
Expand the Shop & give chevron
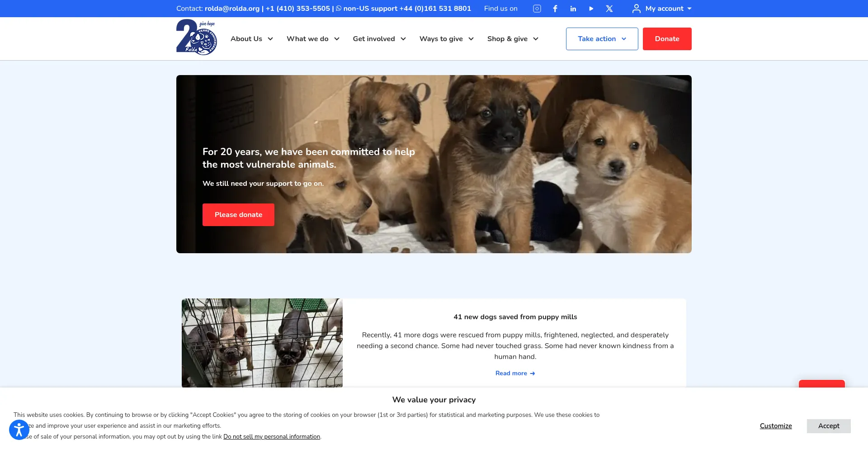click(x=536, y=39)
